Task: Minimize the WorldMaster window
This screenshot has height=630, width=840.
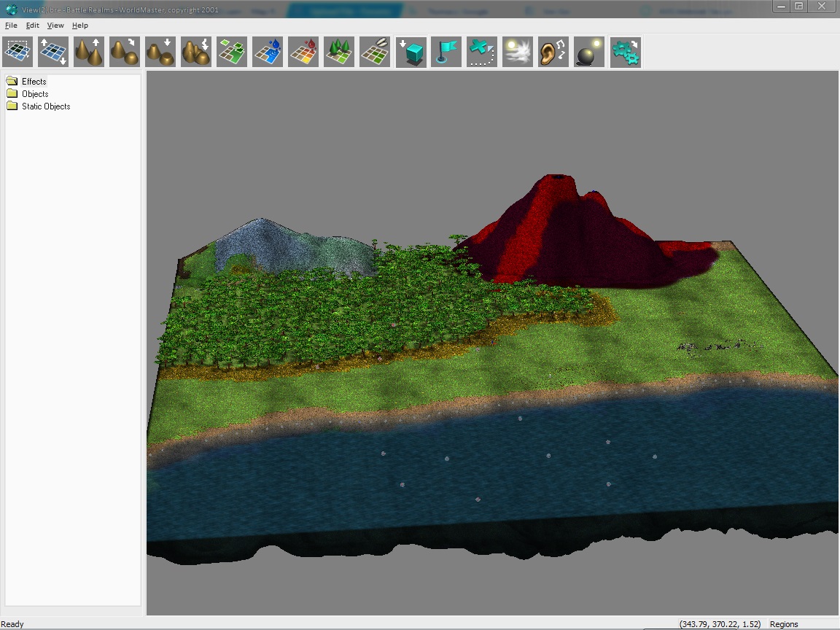Action: point(781,7)
